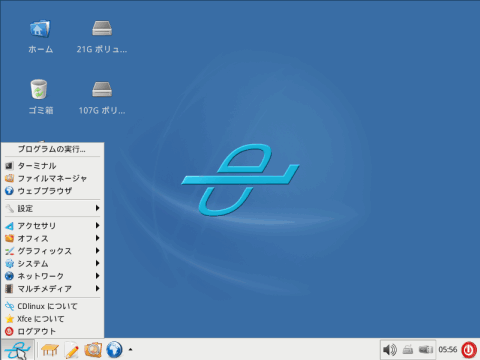
Task: Open ファイルマネージャ from the menu
Action: pyautogui.click(x=53, y=178)
